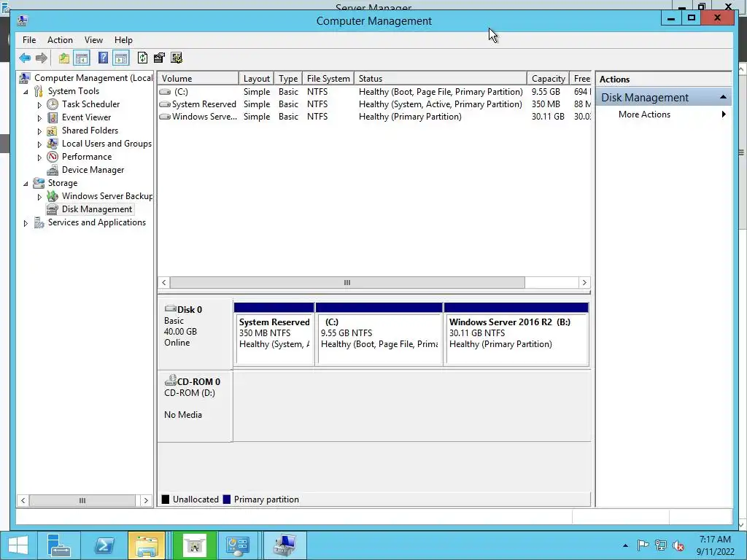Open Control Panel taskbar icon
Viewport: 747px width, 560px height.
(x=237, y=545)
